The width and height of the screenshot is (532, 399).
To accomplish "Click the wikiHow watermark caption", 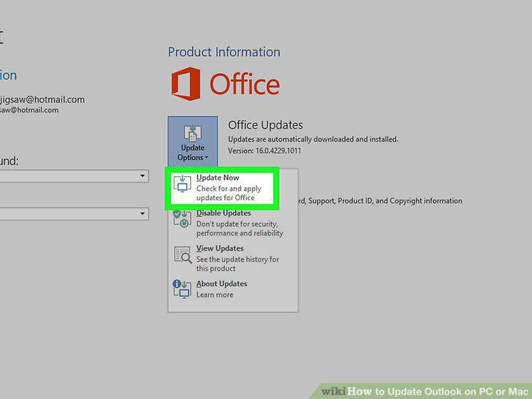I will click(426, 391).
